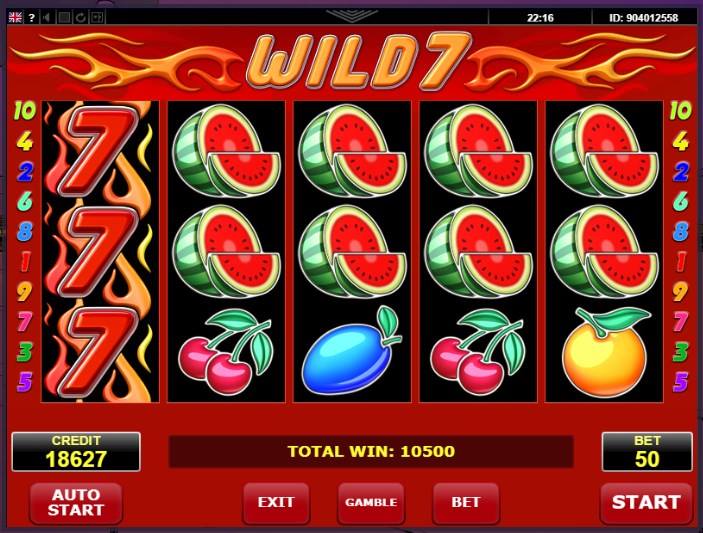Click payline 1 marker on the left
This screenshot has height=533, width=703.
[26, 261]
